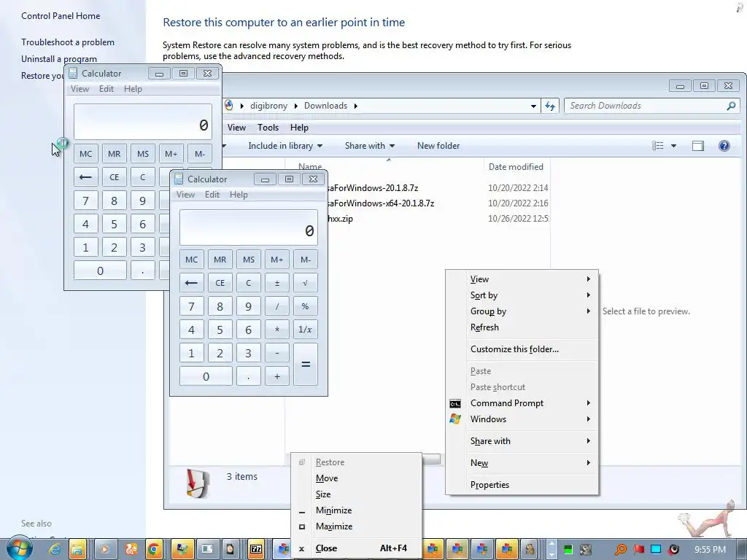Click the Windows Start orb
The image size is (747, 560).
click(19, 548)
